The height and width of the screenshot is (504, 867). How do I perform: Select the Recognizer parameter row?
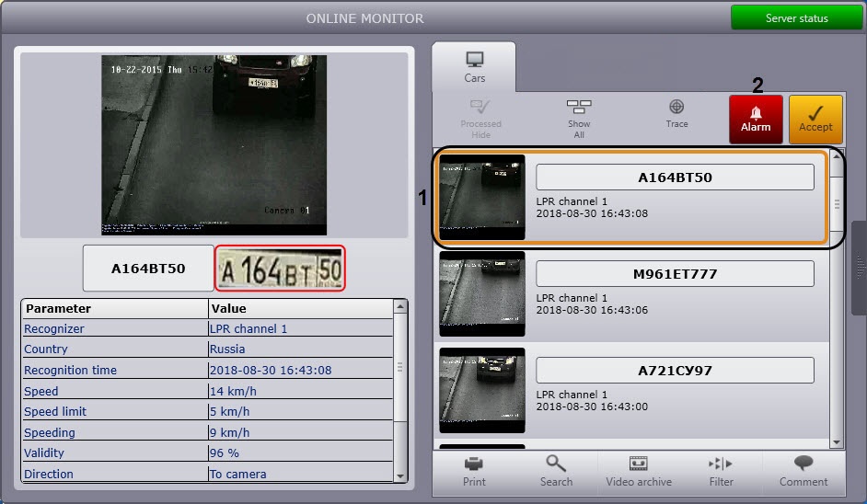click(x=207, y=329)
